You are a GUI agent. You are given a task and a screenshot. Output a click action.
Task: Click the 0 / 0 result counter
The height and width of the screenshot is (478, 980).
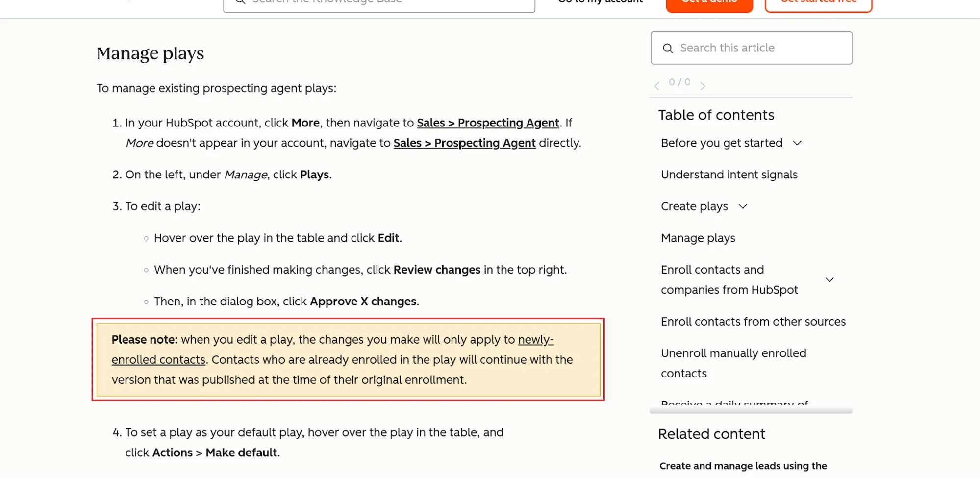pyautogui.click(x=679, y=82)
